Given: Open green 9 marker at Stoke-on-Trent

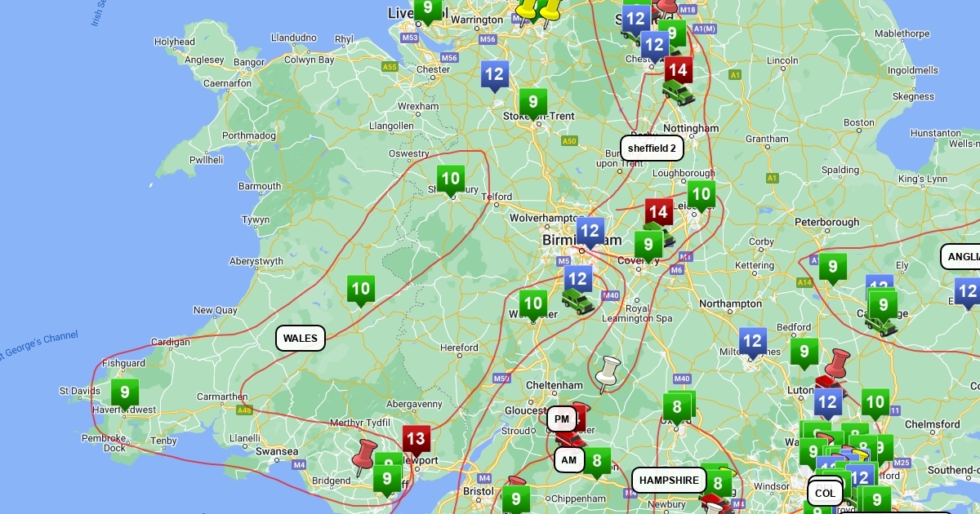Looking at the screenshot, I should pos(533,104).
